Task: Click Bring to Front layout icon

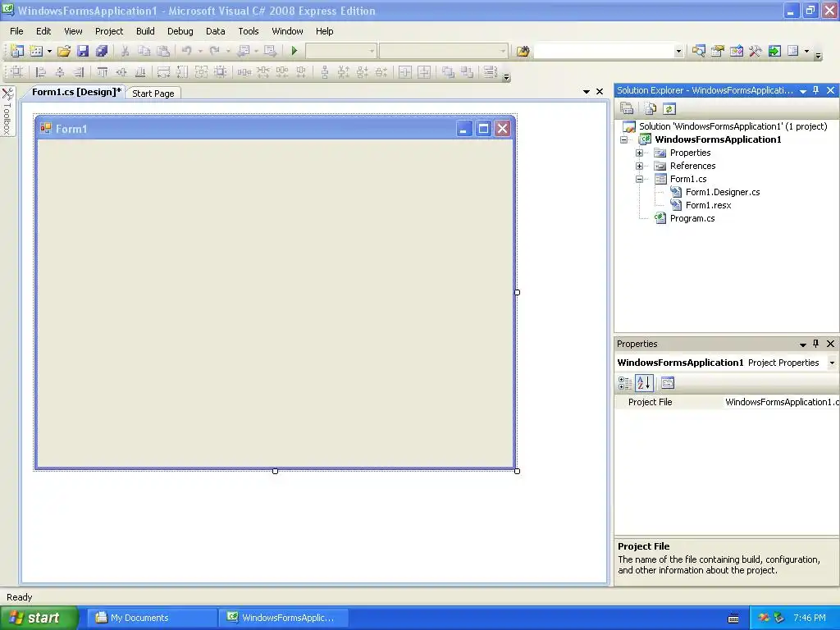Action: click(448, 72)
